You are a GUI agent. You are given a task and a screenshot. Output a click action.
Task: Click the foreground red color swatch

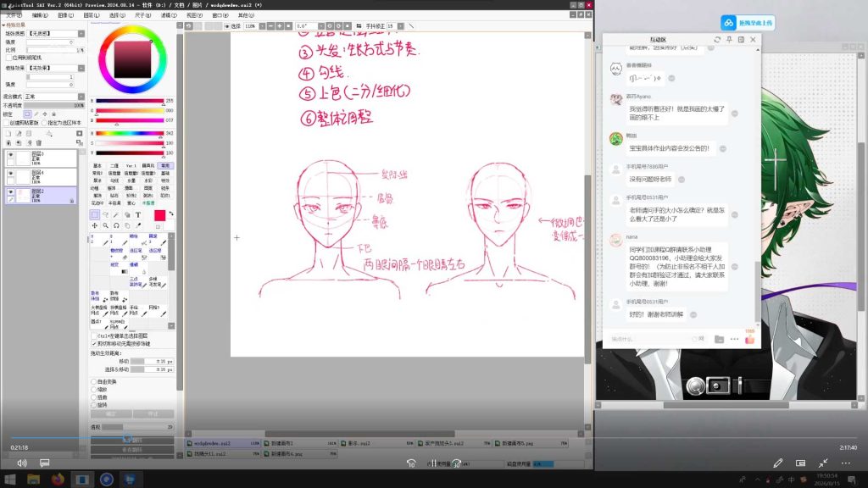point(159,215)
